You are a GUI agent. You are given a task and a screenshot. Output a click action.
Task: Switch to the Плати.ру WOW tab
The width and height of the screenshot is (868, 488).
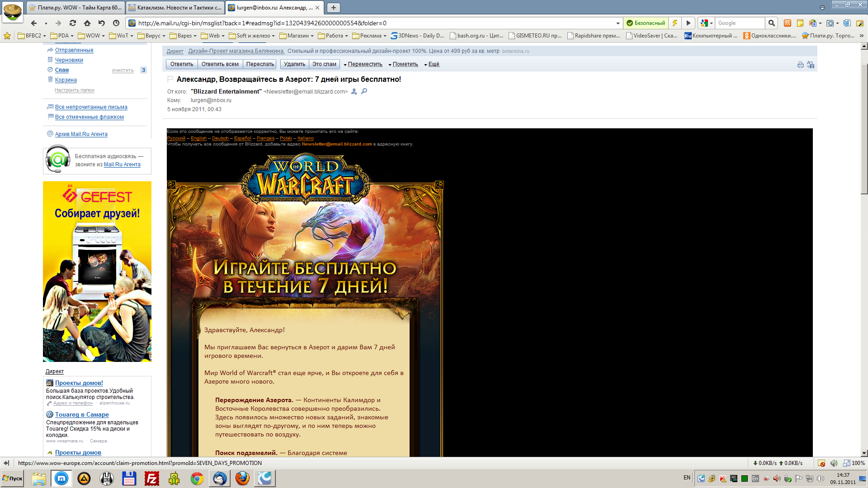(x=76, y=8)
